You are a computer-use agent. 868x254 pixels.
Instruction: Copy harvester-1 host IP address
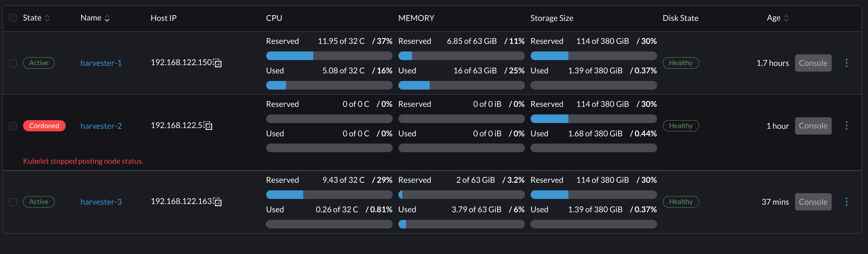click(x=218, y=63)
